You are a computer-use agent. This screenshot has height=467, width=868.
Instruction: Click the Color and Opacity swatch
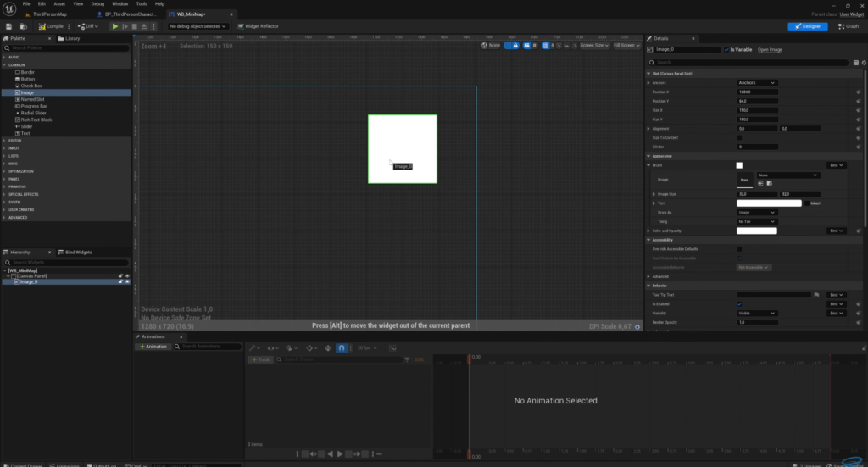757,231
